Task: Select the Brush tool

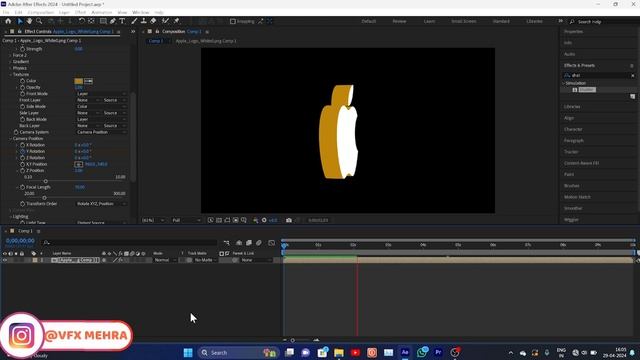Action: pos(134,21)
